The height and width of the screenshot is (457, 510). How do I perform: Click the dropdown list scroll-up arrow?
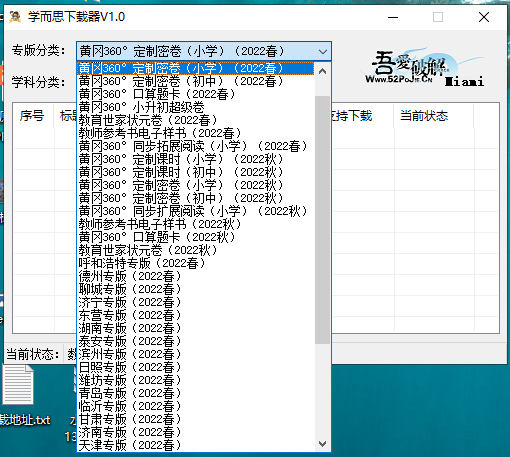coord(322,71)
